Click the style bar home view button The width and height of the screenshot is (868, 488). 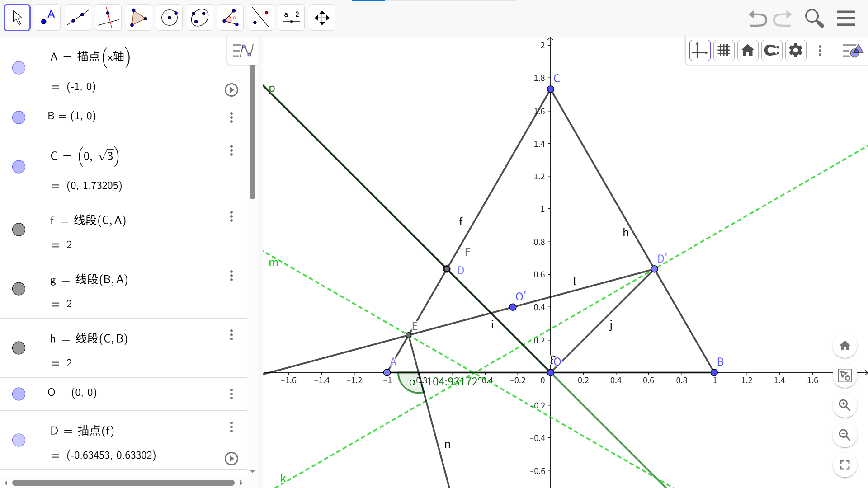(748, 51)
